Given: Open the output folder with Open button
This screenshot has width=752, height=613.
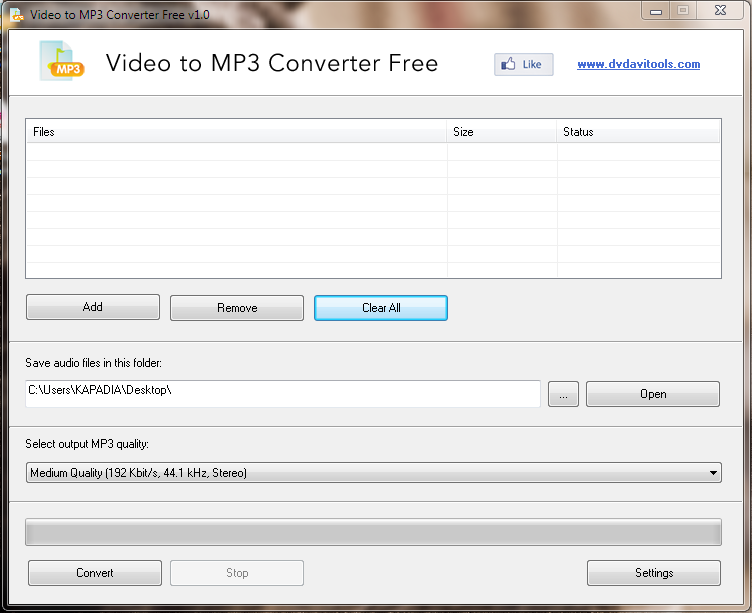Looking at the screenshot, I should [653, 394].
